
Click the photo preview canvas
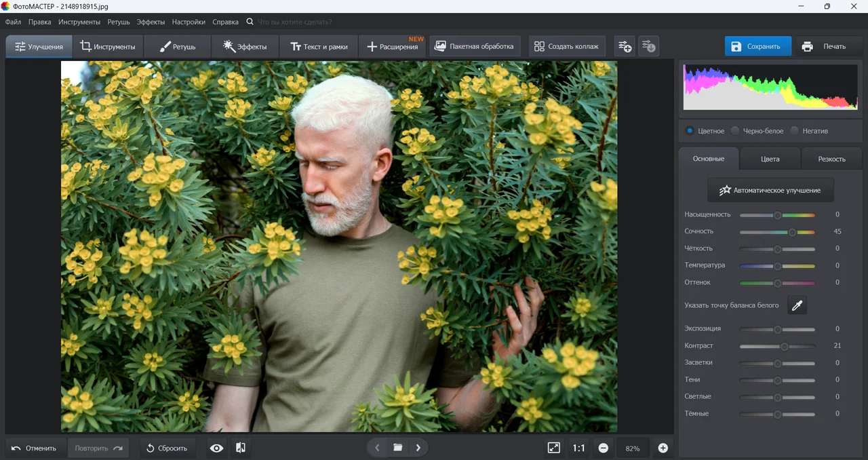coord(339,246)
